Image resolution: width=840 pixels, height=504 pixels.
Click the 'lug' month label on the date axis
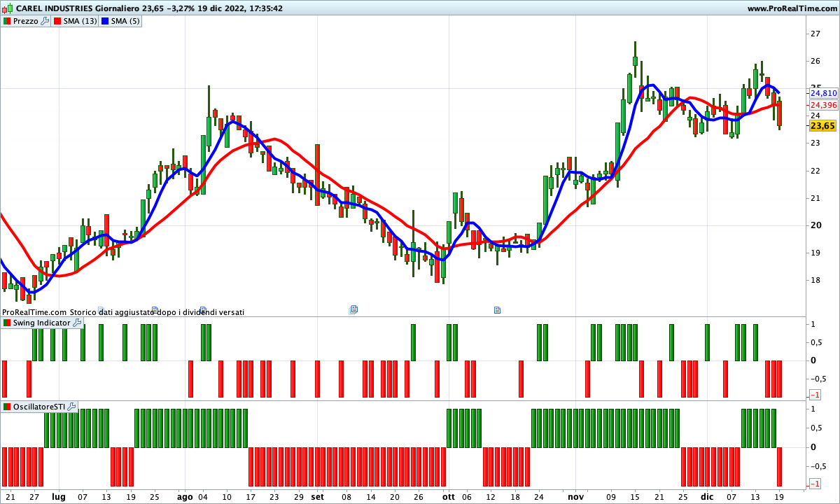[59, 497]
